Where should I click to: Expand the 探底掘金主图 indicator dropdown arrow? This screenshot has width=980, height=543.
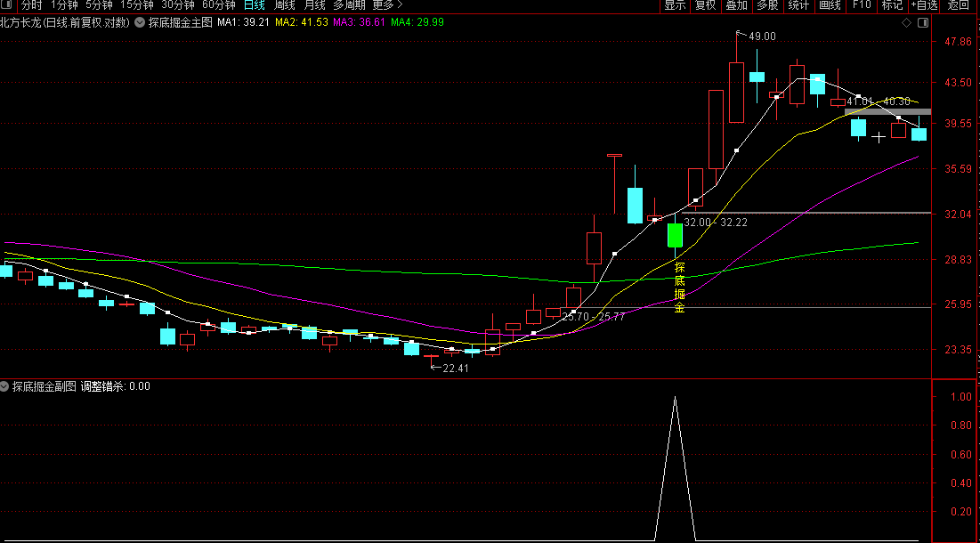[140, 22]
